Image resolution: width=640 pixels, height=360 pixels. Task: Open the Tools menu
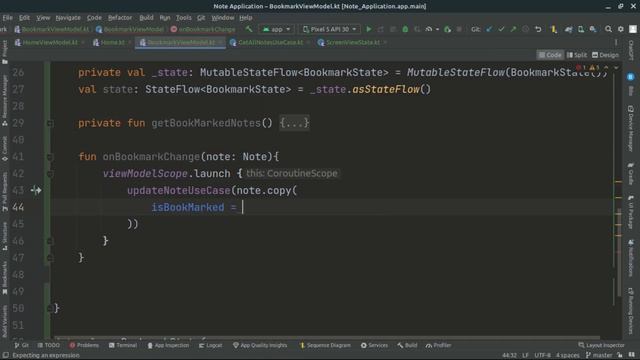click(183, 18)
